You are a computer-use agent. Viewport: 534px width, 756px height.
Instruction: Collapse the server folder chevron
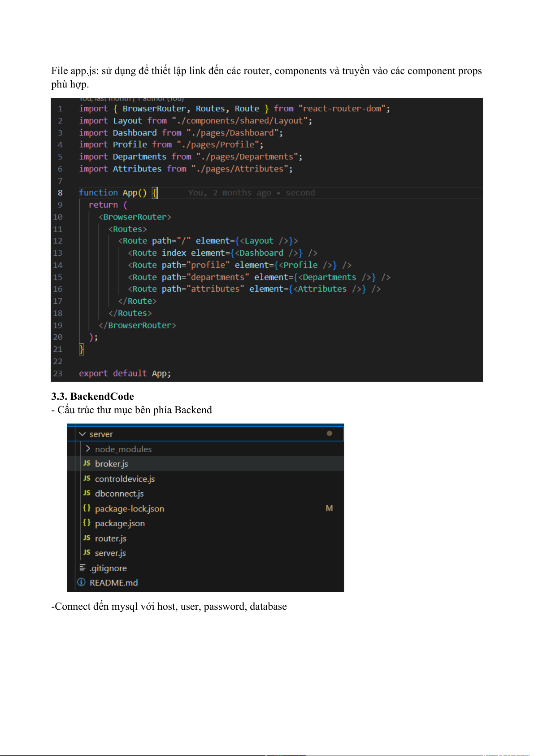(82, 434)
